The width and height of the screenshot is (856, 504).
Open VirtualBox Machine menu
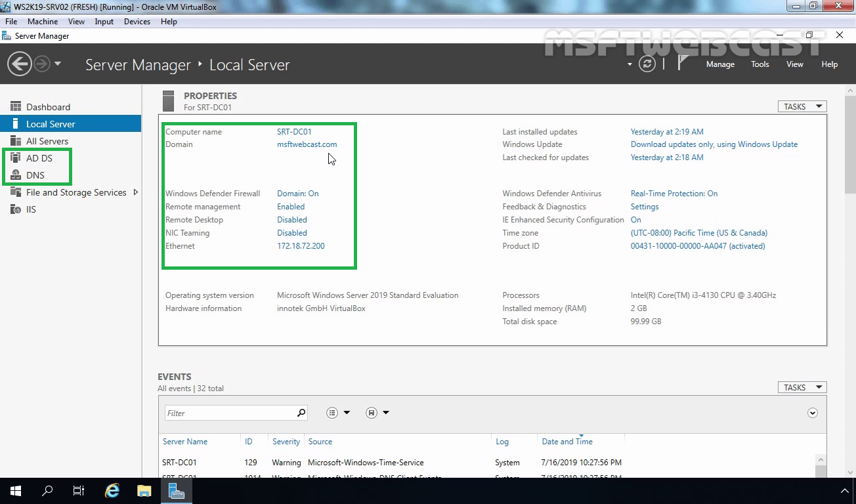coord(43,22)
